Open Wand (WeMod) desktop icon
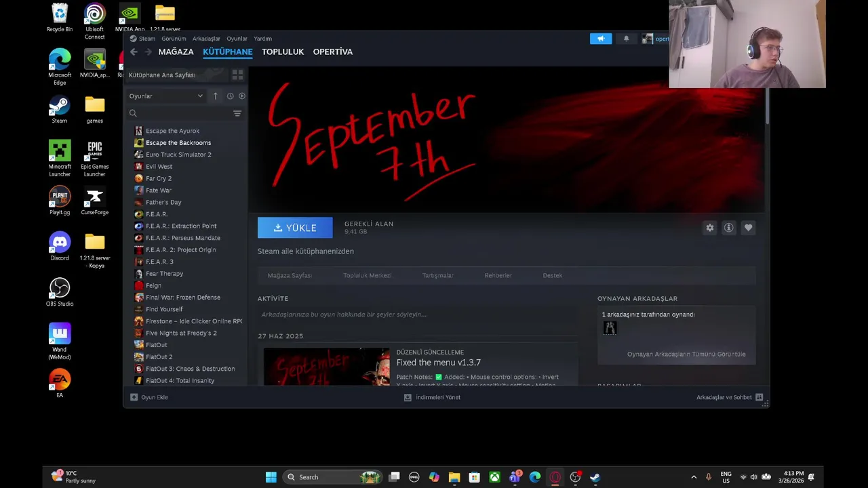This screenshot has height=488, width=868. point(60,341)
